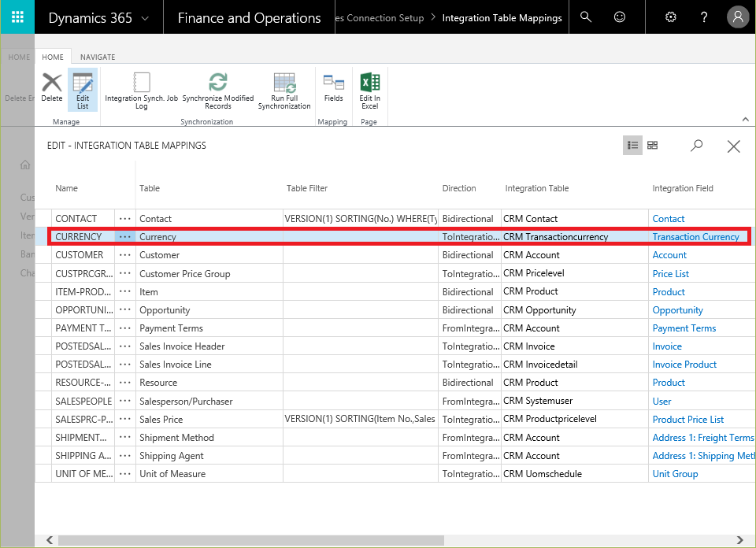Select the Resource table cell
Screen dimensions: 756x548
click(x=209, y=383)
